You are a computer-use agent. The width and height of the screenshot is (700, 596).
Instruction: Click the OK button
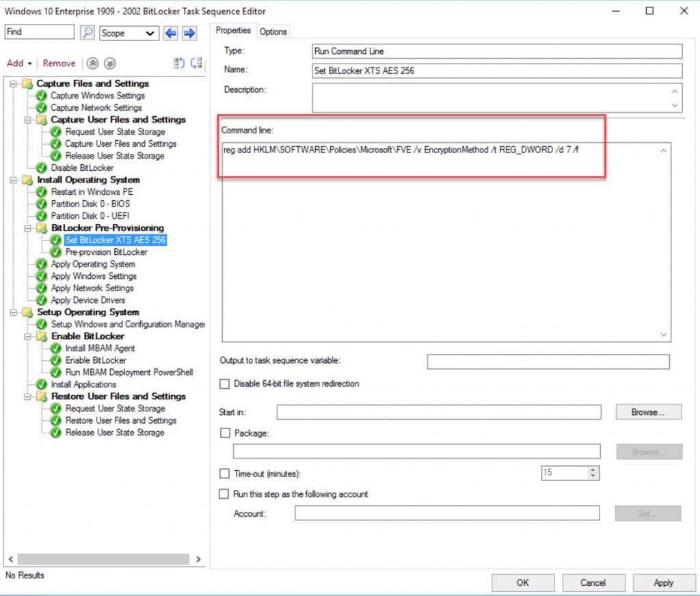[x=523, y=582]
